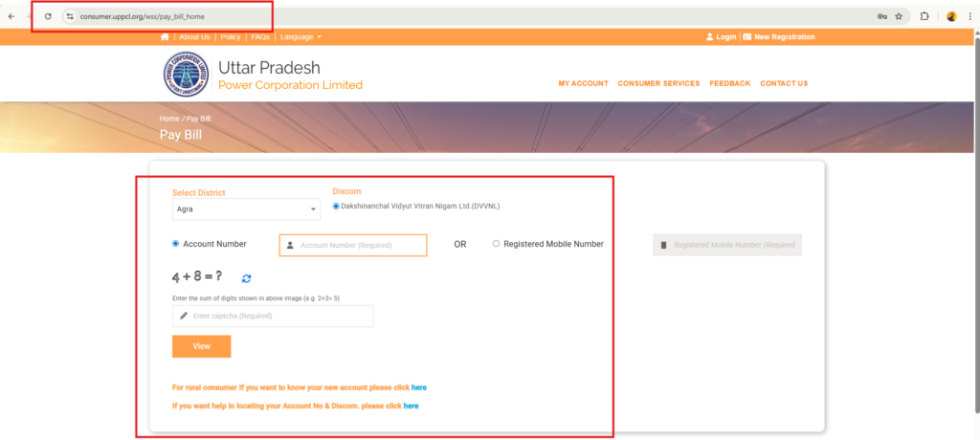
Task: Click the page vertical scrollbar
Action: point(976,225)
